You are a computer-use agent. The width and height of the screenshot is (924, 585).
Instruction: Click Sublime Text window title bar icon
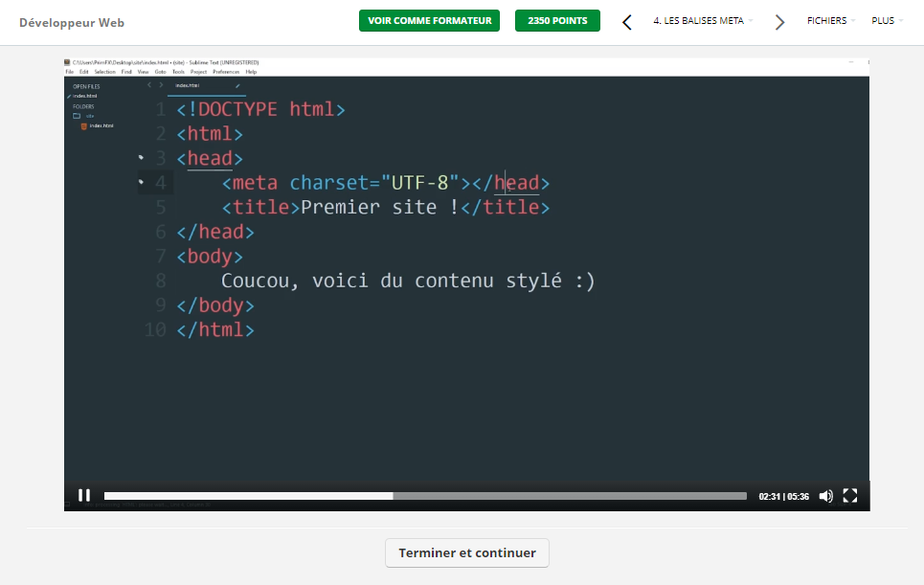point(67,62)
